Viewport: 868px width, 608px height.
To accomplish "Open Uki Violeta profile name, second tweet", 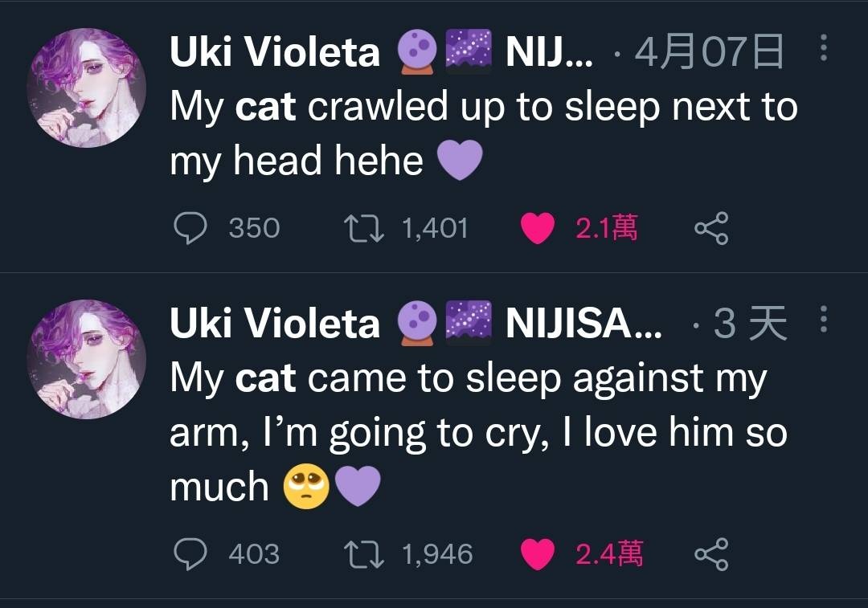I will pyautogui.click(x=275, y=323).
